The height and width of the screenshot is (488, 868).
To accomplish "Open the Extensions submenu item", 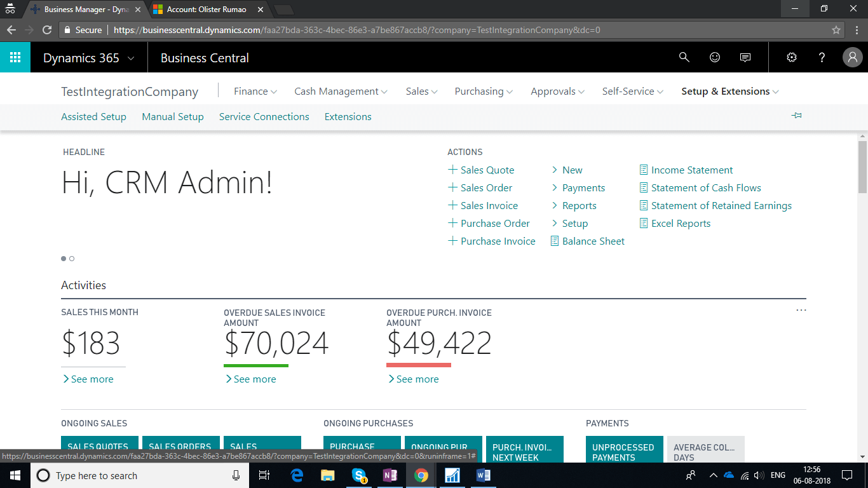I will (x=348, y=117).
